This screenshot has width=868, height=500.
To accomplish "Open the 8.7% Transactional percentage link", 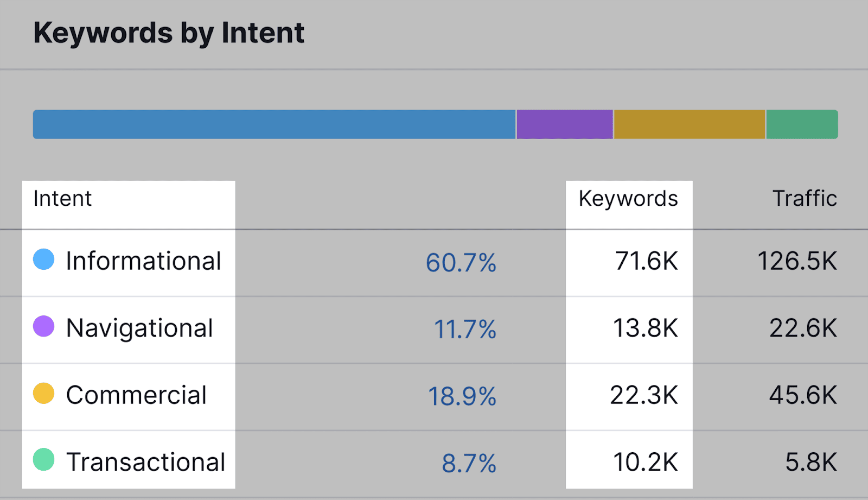I will point(469,464).
